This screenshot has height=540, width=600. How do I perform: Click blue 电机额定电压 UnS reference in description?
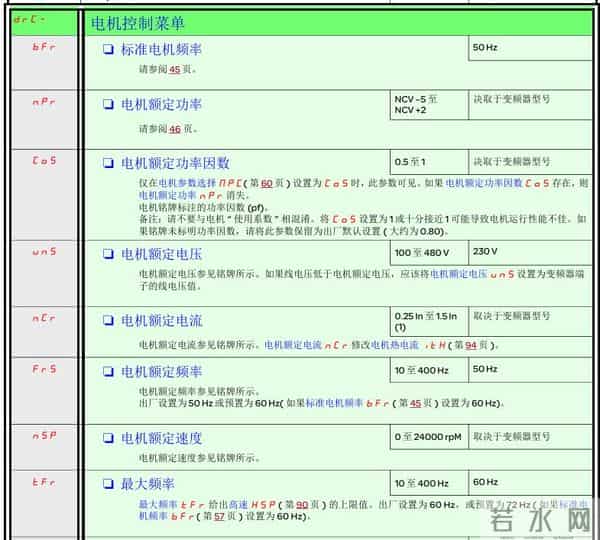click(472, 274)
